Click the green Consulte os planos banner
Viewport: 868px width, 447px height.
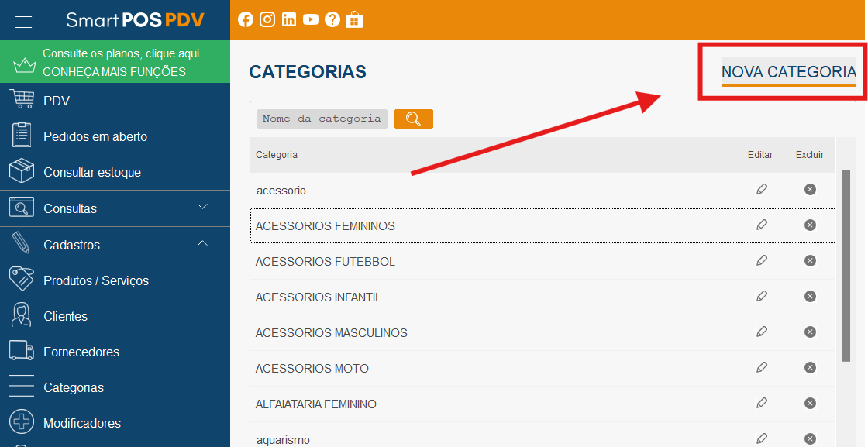pyautogui.click(x=115, y=62)
